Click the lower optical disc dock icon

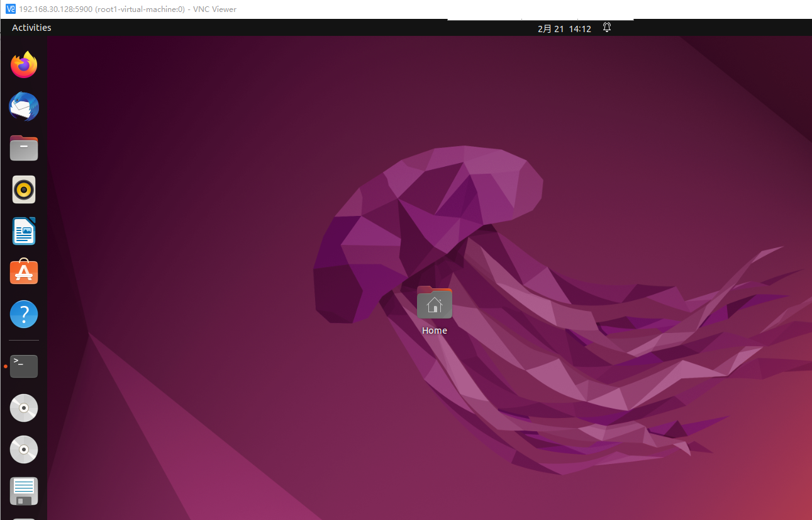point(24,449)
